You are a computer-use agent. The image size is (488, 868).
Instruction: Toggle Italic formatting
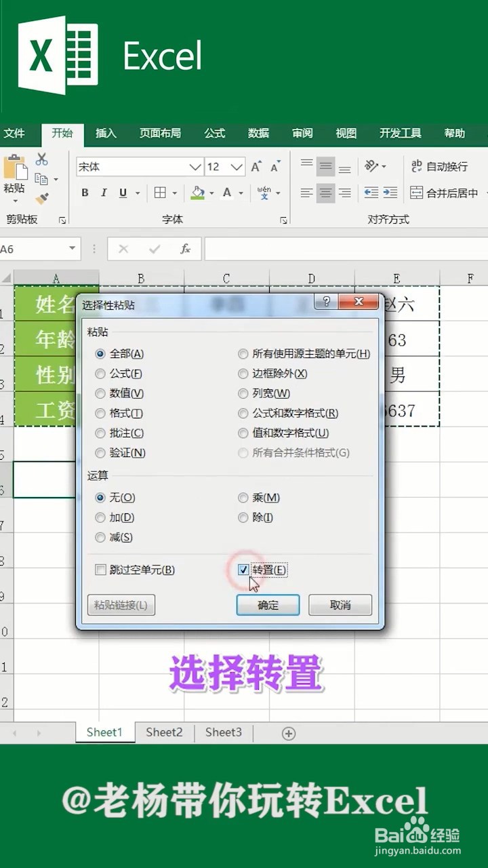coord(104,193)
